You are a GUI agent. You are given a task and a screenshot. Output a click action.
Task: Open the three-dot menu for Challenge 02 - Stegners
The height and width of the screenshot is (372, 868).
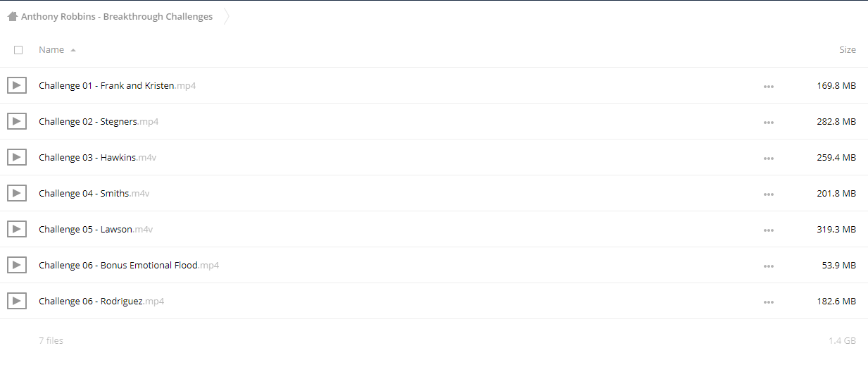pyautogui.click(x=768, y=123)
